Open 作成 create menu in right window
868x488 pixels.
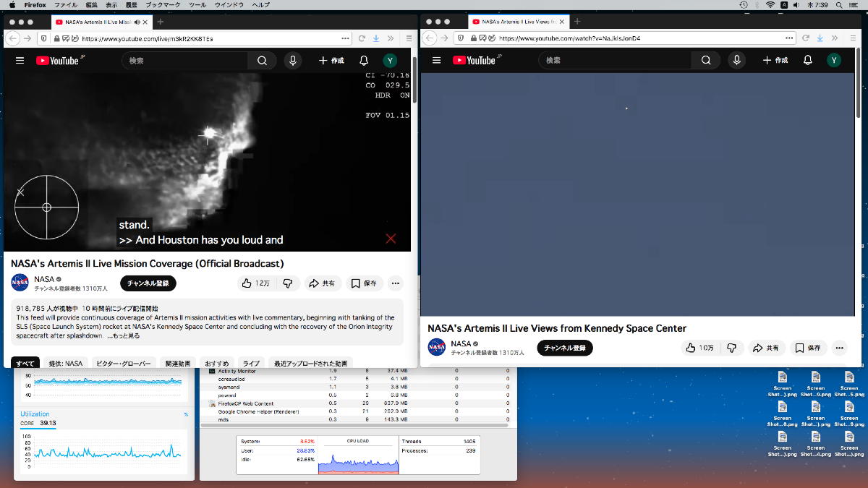[x=775, y=61]
